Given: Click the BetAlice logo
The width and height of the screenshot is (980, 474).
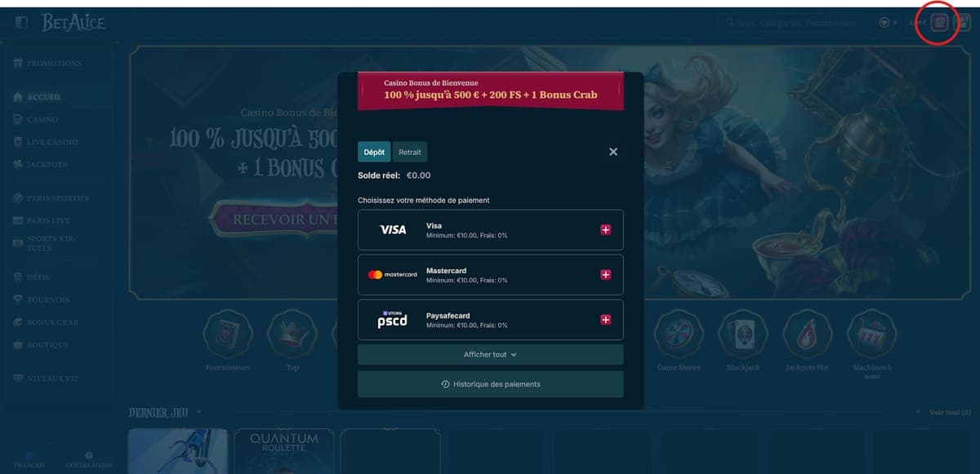Looking at the screenshot, I should point(73,23).
